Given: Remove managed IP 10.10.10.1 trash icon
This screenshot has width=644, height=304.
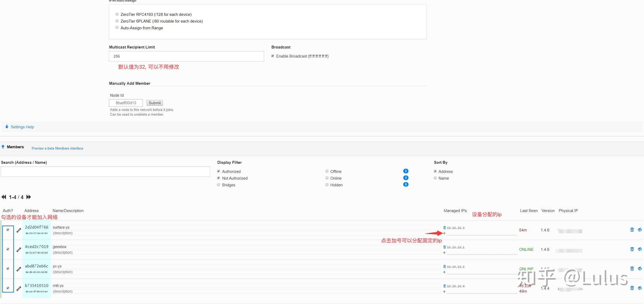Looking at the screenshot, I should point(444,247).
